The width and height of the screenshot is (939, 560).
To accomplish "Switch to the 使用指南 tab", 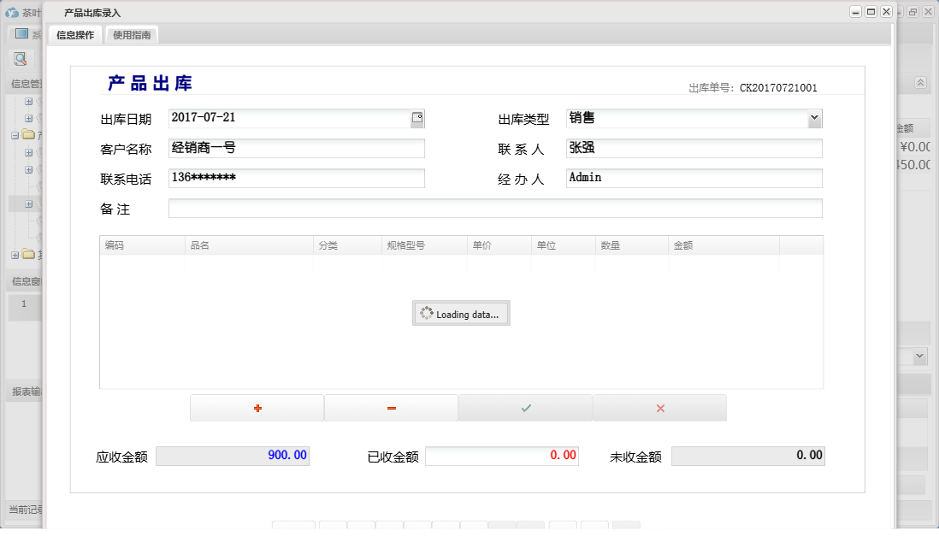I will coord(131,35).
